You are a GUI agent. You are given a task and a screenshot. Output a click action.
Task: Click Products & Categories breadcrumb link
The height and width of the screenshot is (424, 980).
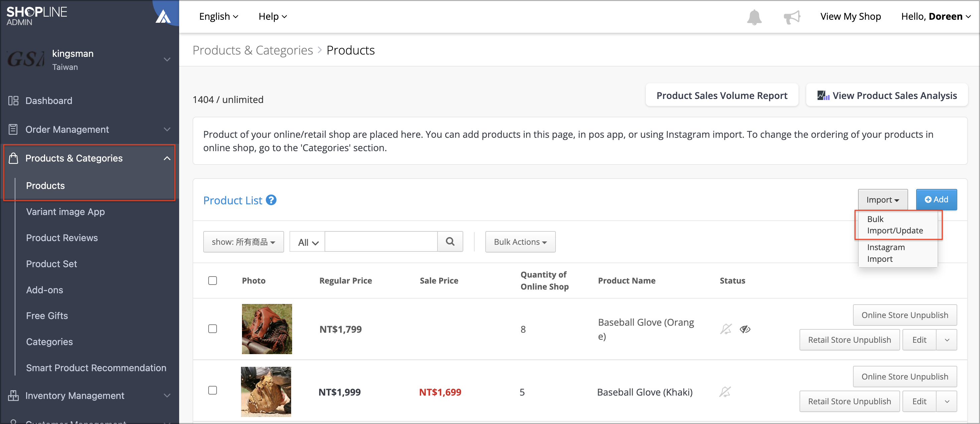[253, 50]
